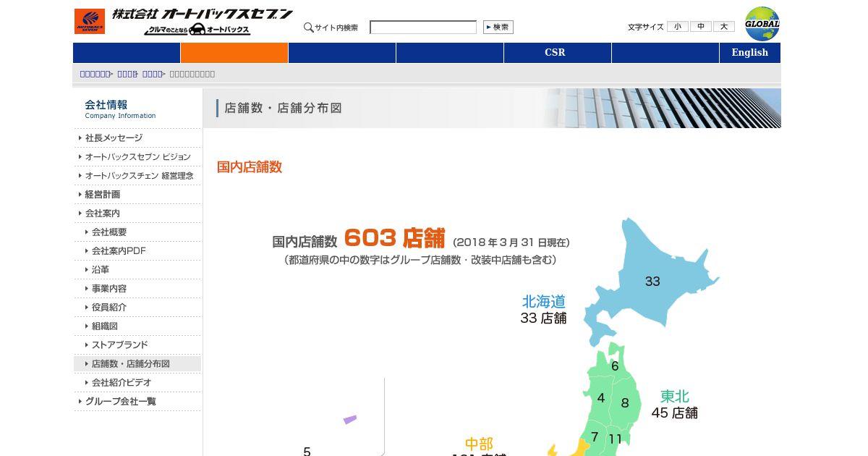Open the 組織図 submenu link
The width and height of the screenshot is (868, 456).
point(105,326)
